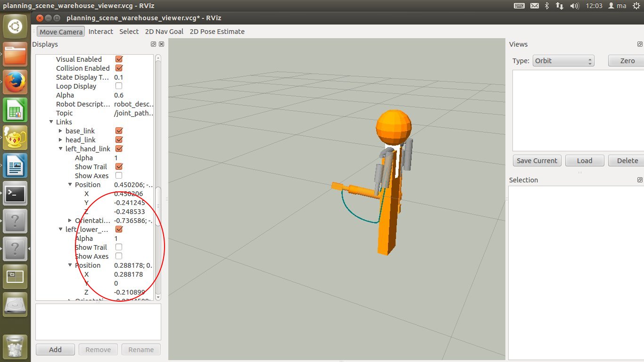Open LibreOffice Writer launcher icon
Viewport: 644px width, 362px height.
click(15, 165)
